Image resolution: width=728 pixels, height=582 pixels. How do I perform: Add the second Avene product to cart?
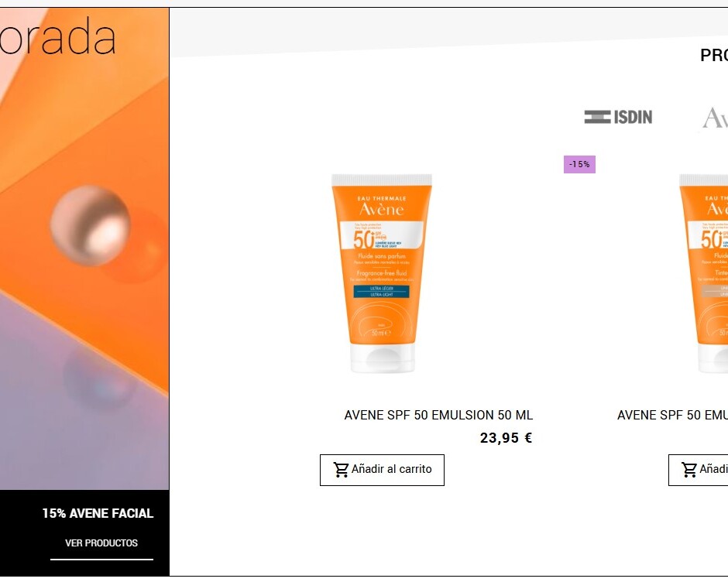(699, 470)
